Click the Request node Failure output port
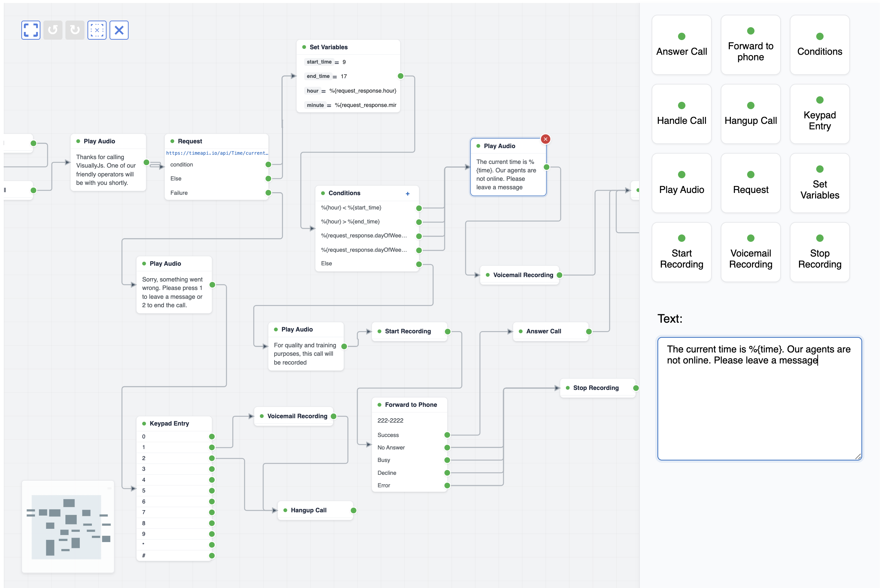 click(x=269, y=193)
